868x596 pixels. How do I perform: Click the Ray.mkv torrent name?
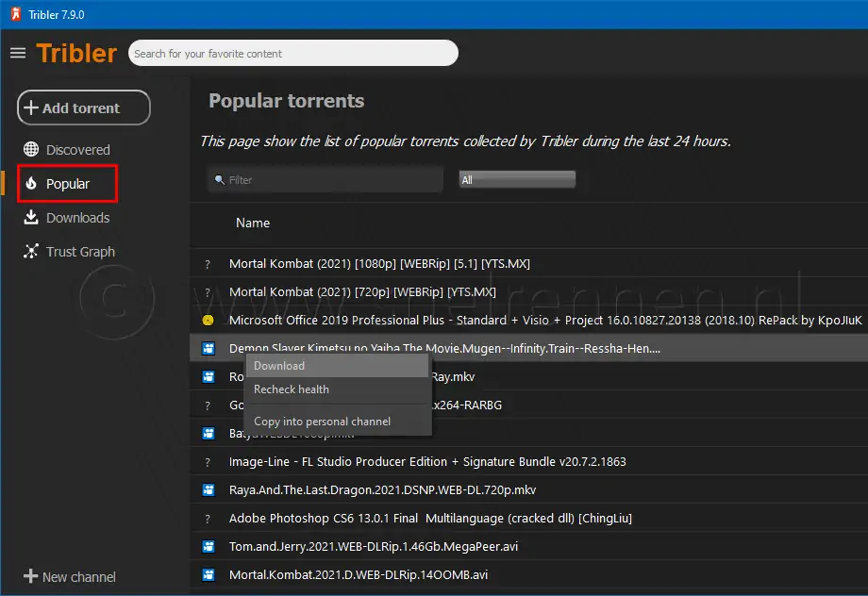click(453, 377)
